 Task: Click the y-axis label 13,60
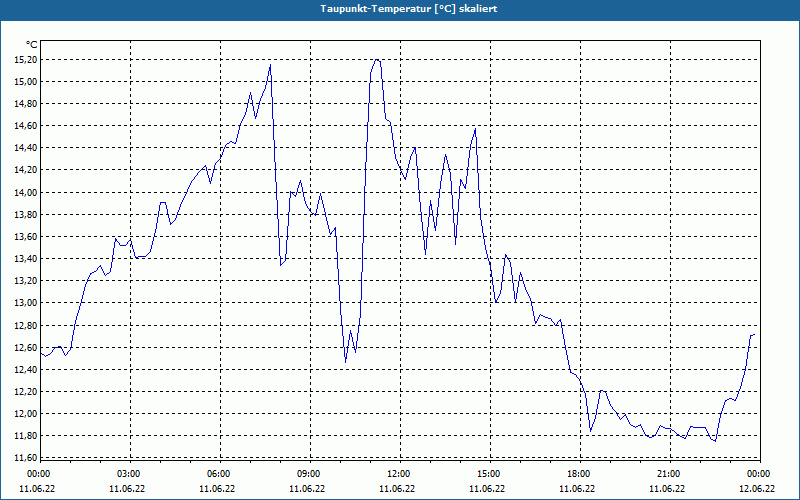tap(26, 237)
